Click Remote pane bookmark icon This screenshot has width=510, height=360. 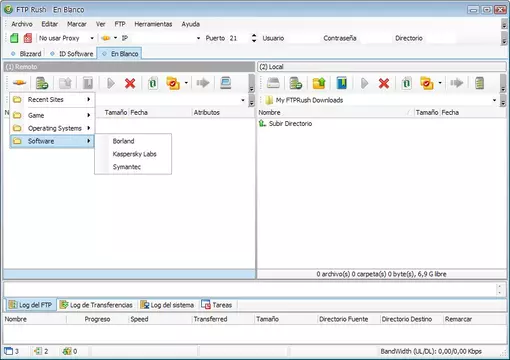pyautogui.click(x=88, y=83)
